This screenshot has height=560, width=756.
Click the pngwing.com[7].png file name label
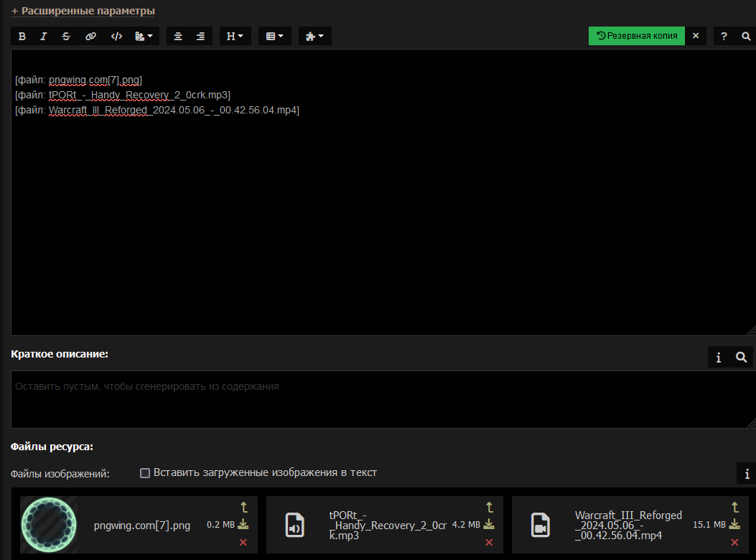[141, 526]
